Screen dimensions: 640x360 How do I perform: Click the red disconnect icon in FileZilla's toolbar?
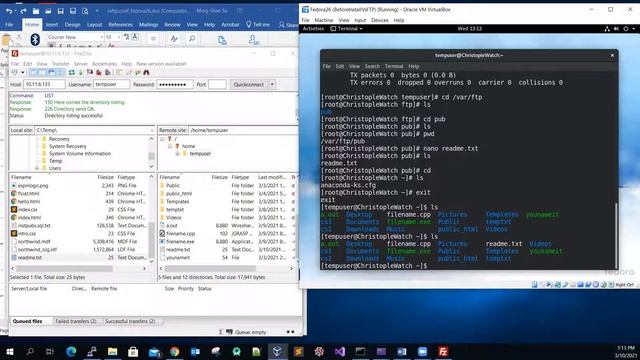click(99, 73)
